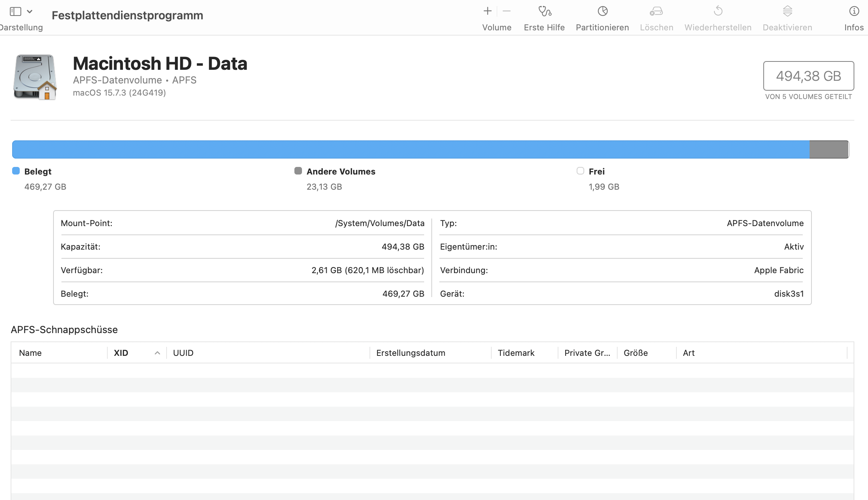Sort snapshots by the Name column
Screen dimensions: 868x500
click(30, 353)
